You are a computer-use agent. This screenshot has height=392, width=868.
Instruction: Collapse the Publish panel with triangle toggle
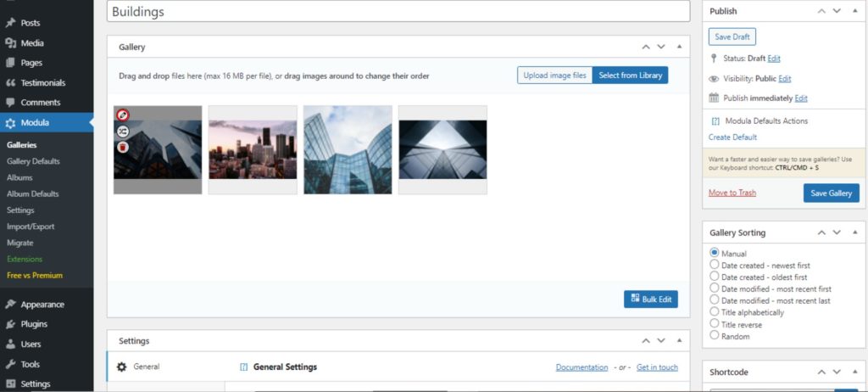tap(854, 11)
